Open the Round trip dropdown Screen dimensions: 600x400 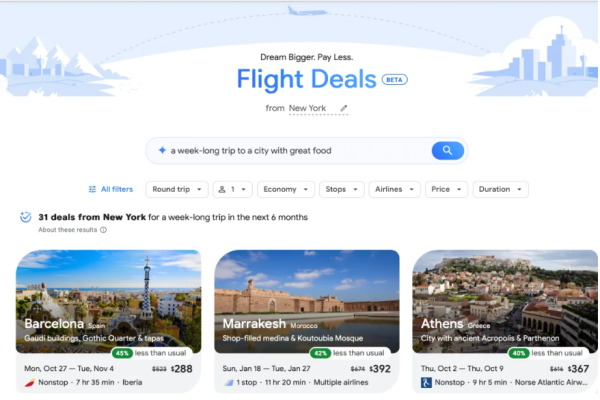coord(177,189)
